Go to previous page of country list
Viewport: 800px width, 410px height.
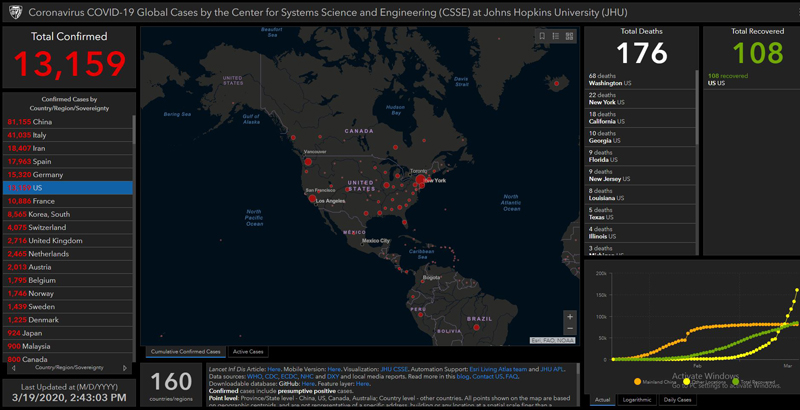tap(13, 368)
